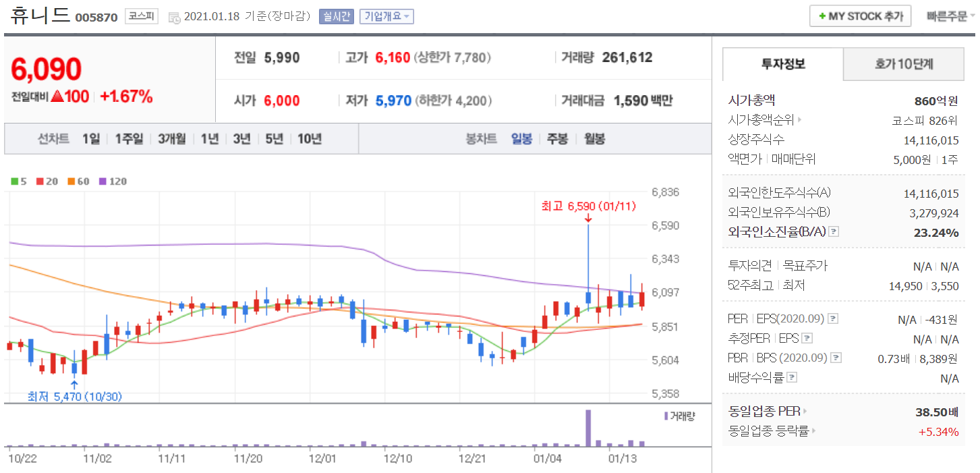980x473 pixels.
Task: Click the help icon beside PER EPS(2020.09)
Action: pos(833,318)
